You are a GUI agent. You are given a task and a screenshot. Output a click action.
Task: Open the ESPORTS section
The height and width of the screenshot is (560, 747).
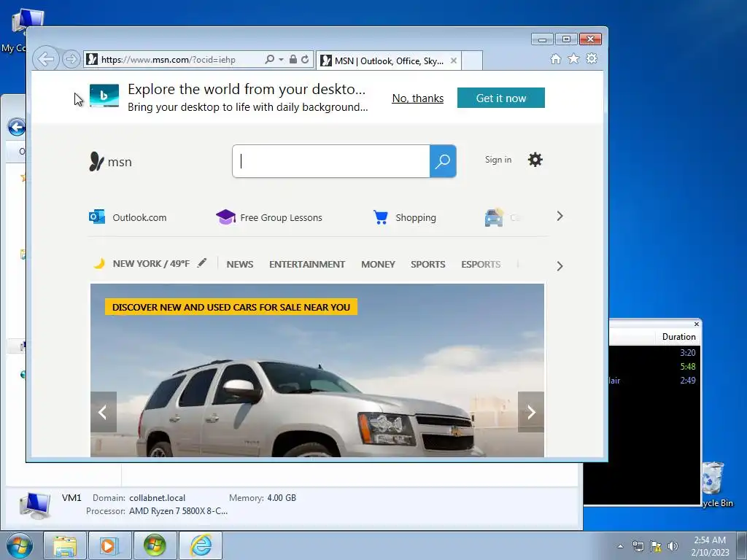(481, 264)
